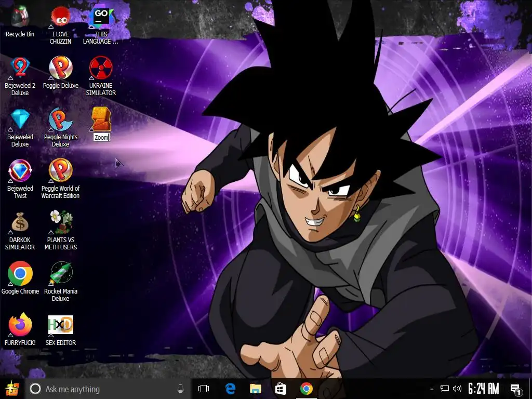Image resolution: width=532 pixels, height=399 pixels.
Task: Click the Cortana circle icon
Action: coord(35,389)
